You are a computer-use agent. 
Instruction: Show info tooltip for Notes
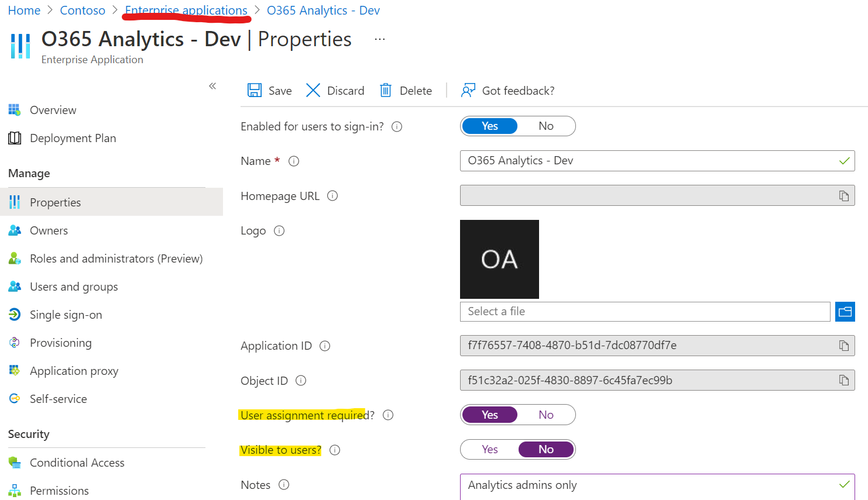[284, 484]
